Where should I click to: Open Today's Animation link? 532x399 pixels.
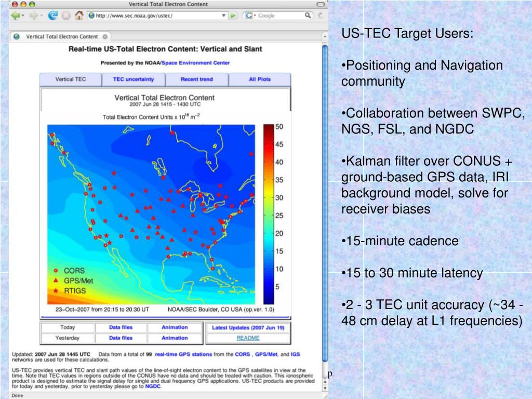coord(175,327)
